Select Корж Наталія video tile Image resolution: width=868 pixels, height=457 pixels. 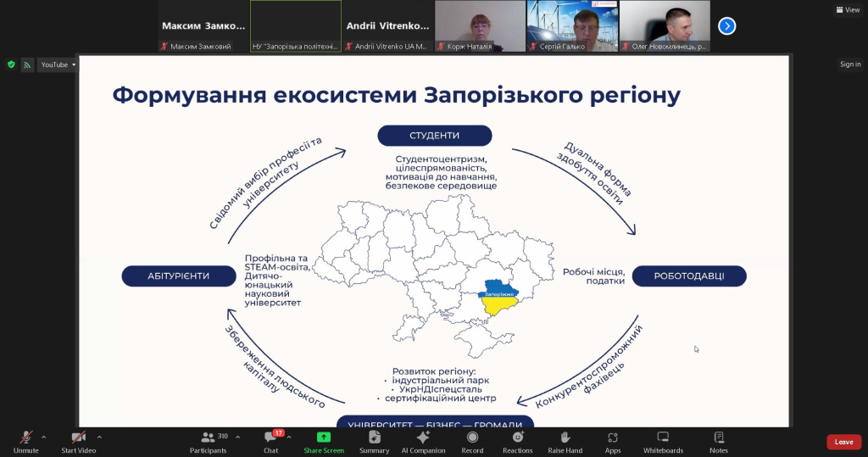tap(480, 26)
